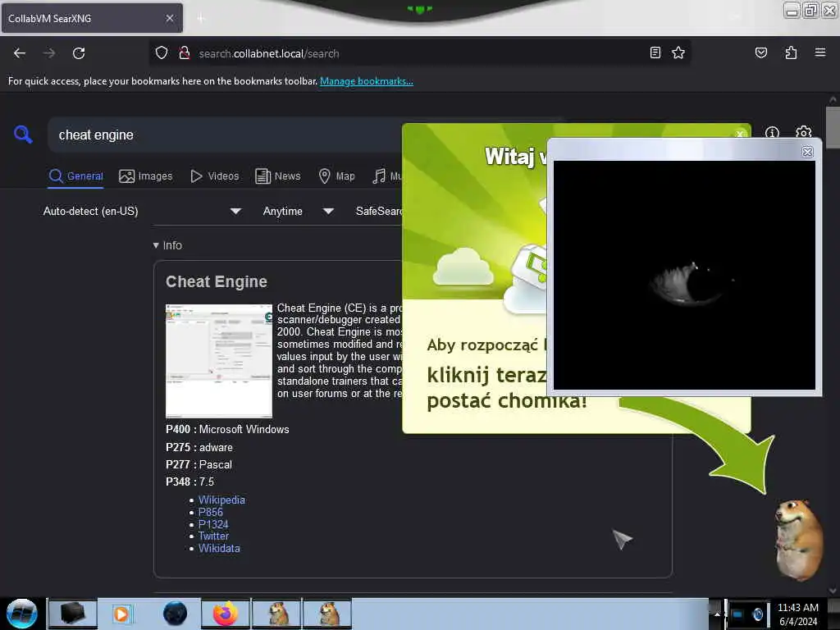Open the Firefox hamburger application menu
The width and height of the screenshot is (840, 630).
[819, 52]
